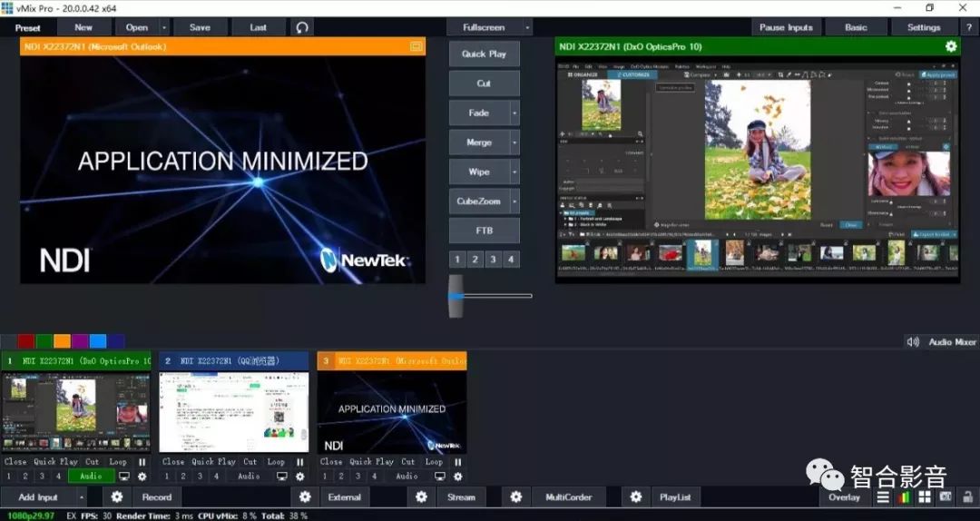This screenshot has height=521, width=980.
Task: Click New preset button
Action: [x=83, y=27]
